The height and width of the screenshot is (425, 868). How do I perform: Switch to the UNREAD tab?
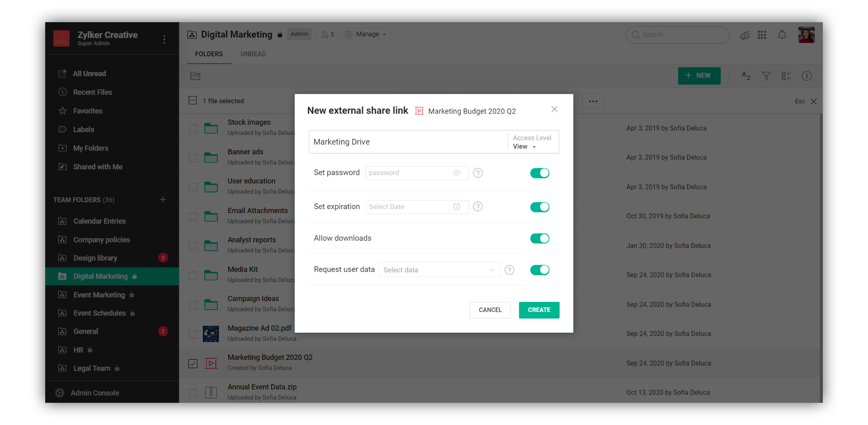(253, 54)
